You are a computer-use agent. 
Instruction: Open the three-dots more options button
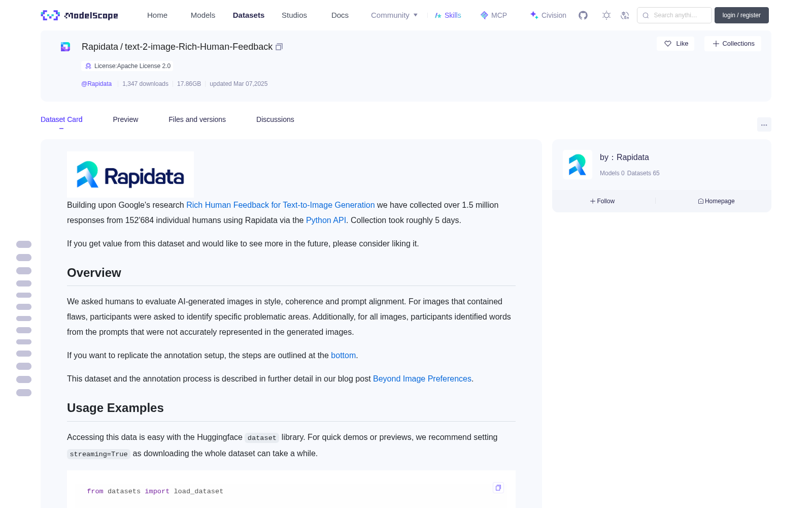[x=764, y=124]
